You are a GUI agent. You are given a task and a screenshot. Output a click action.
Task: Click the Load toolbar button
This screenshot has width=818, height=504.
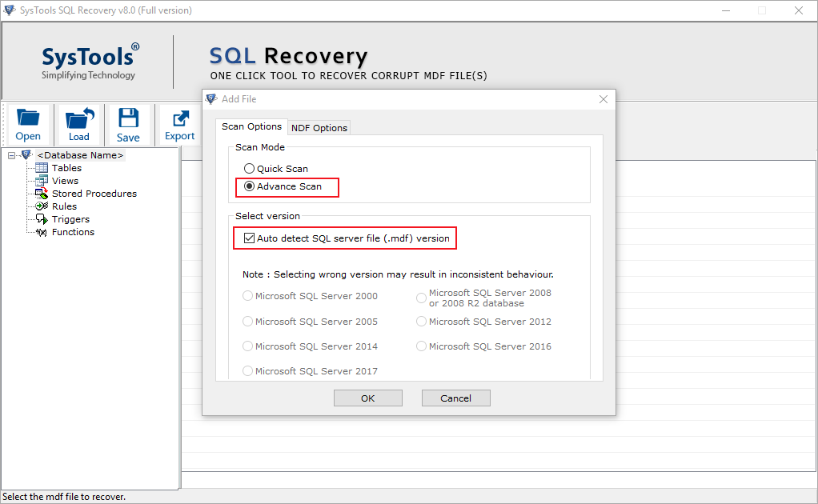pos(79,125)
